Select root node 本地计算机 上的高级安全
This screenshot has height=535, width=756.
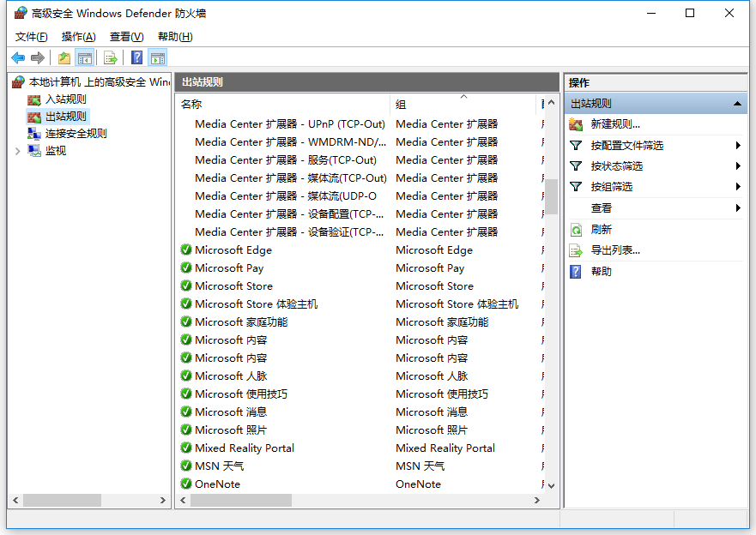100,82
